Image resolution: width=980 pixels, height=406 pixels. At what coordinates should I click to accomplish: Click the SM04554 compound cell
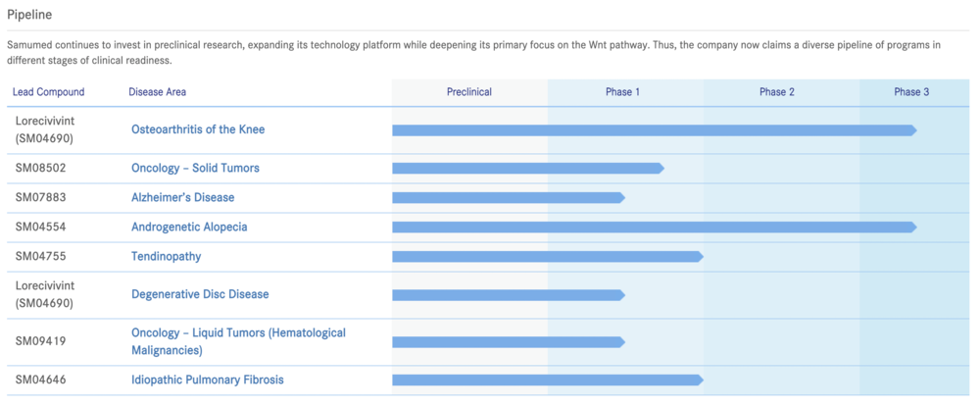tap(41, 227)
